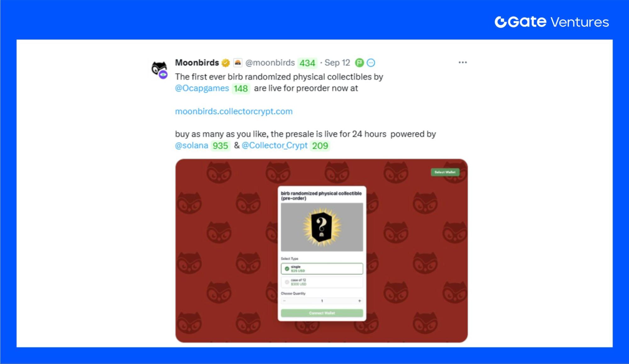Click the Select Wallet button in the image corner
This screenshot has height=364, width=629.
[x=445, y=172]
